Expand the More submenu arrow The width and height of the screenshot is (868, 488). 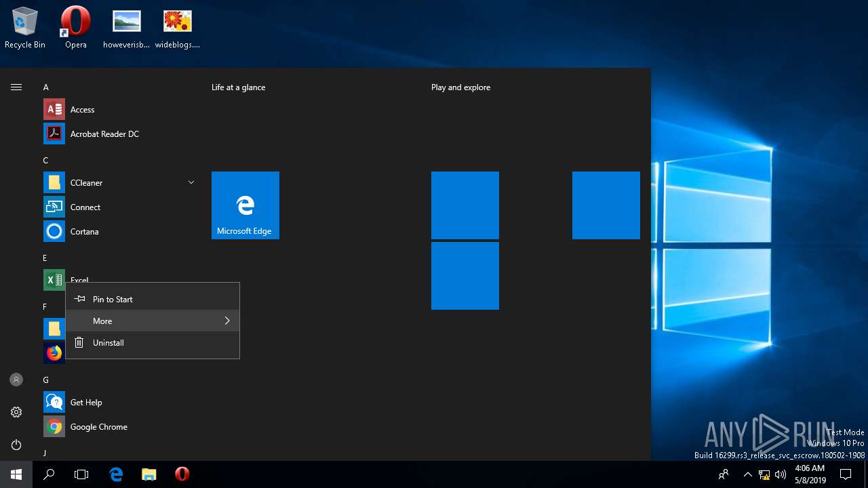pyautogui.click(x=227, y=321)
